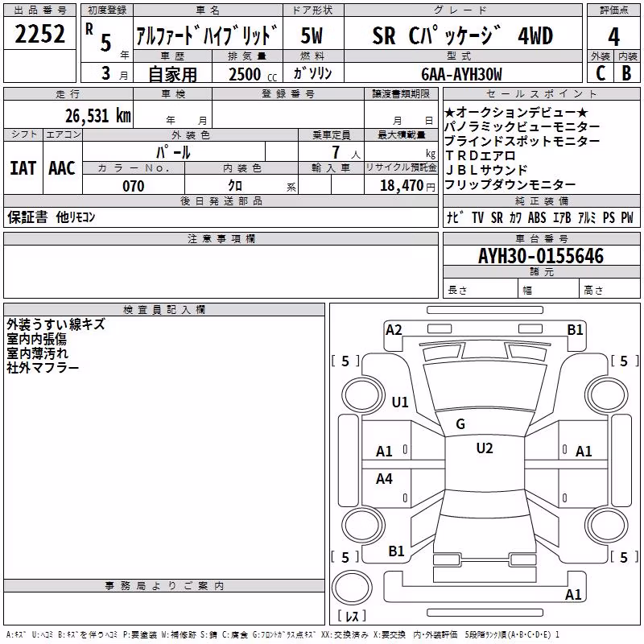The width and height of the screenshot is (644, 644).
Task: Click door shape value 5W
Action: click(x=312, y=35)
